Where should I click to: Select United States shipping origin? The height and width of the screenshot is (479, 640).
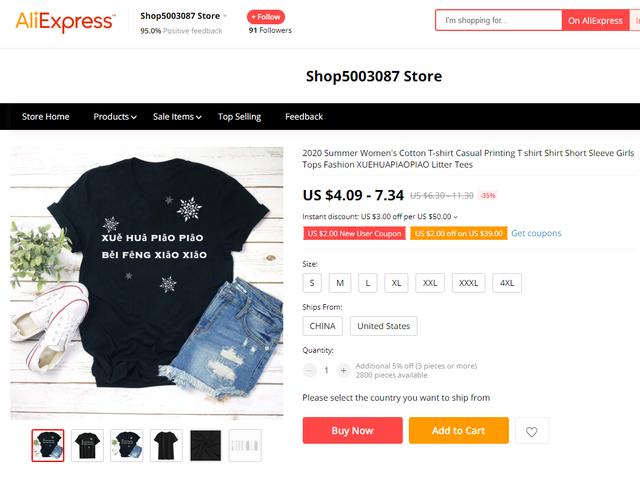coord(383,326)
